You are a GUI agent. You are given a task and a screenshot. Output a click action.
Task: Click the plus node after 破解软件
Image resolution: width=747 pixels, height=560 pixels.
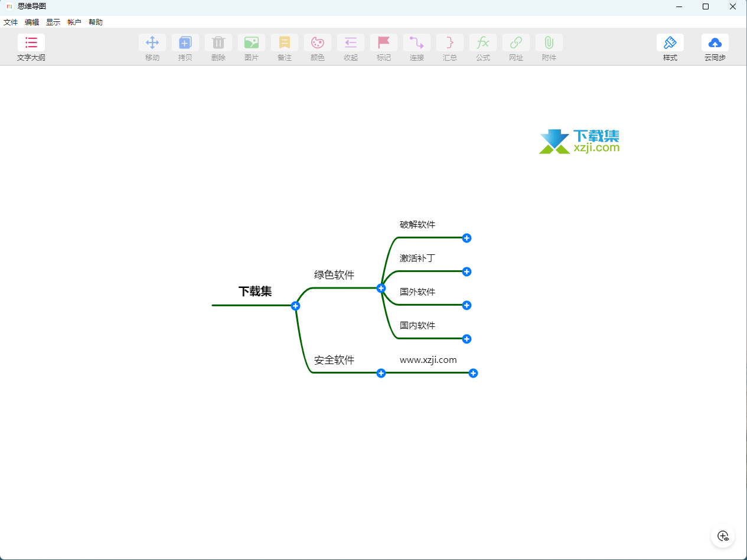[x=467, y=238]
